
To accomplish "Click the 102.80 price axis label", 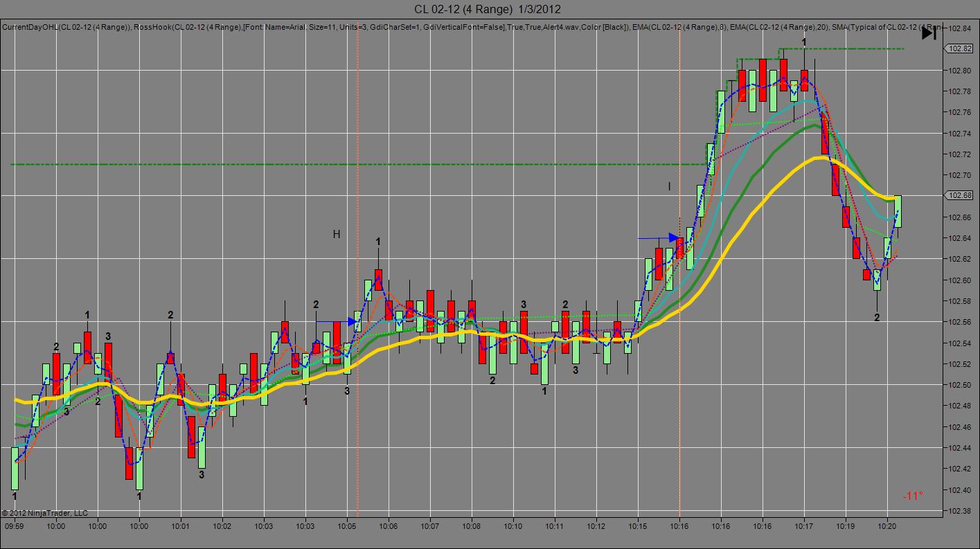I will 959,70.
